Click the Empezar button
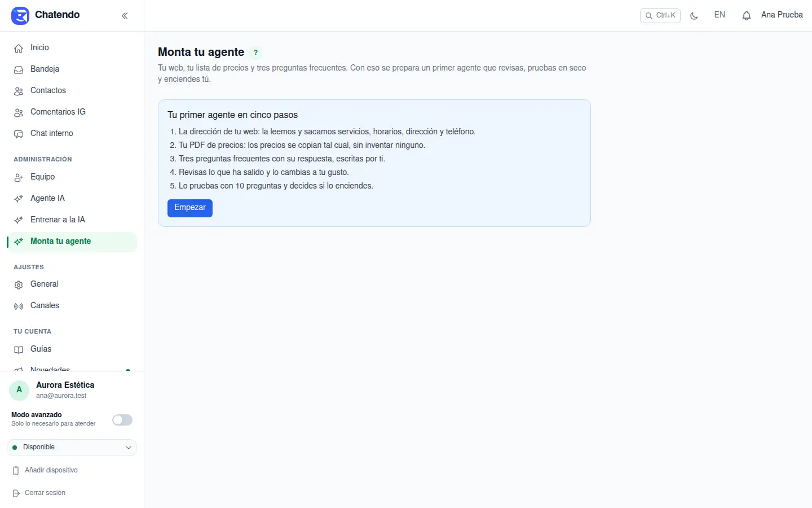 click(x=190, y=208)
